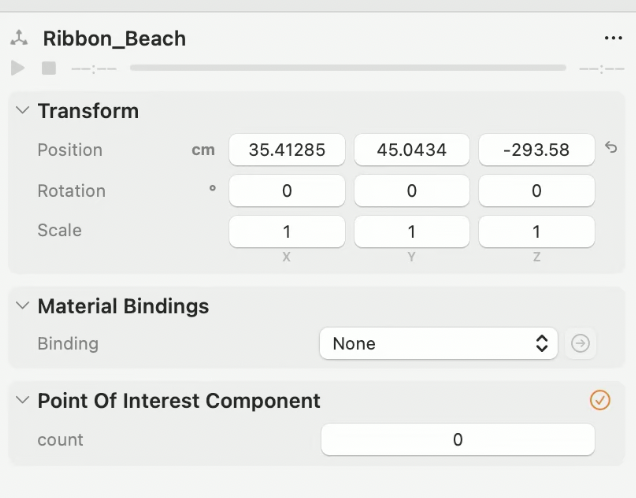Click the Ribbon_Beach entity name
Image resolution: width=636 pixels, height=498 pixels.
(x=114, y=39)
